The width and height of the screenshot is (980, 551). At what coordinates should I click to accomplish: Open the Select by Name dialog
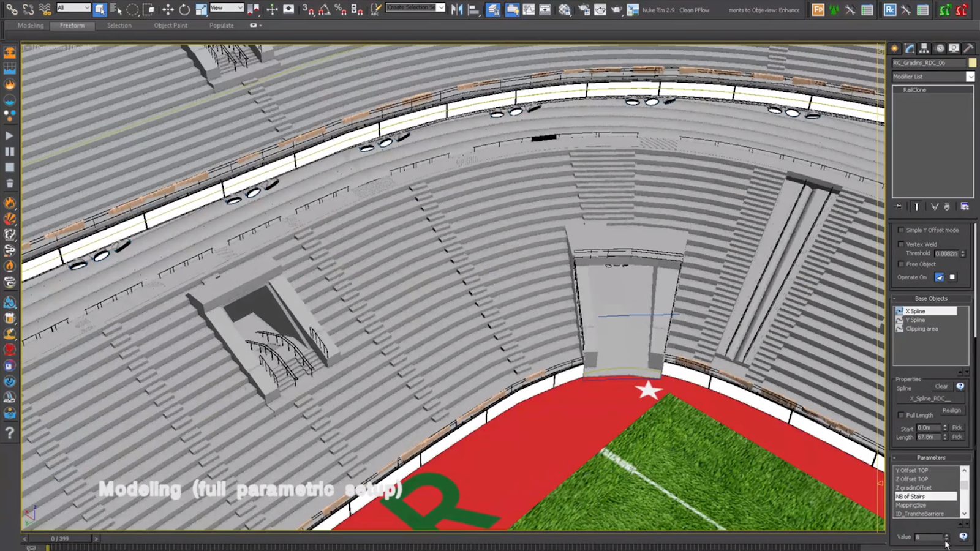coord(116,9)
